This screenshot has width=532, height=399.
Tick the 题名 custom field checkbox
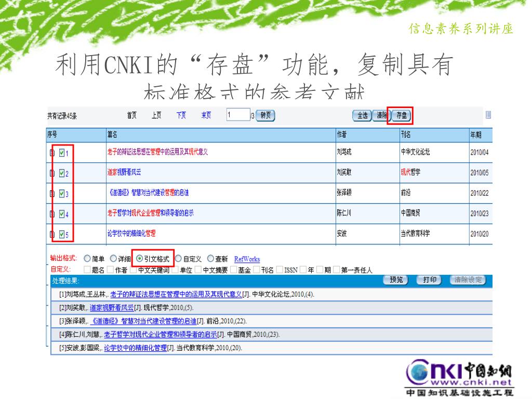[87, 270]
